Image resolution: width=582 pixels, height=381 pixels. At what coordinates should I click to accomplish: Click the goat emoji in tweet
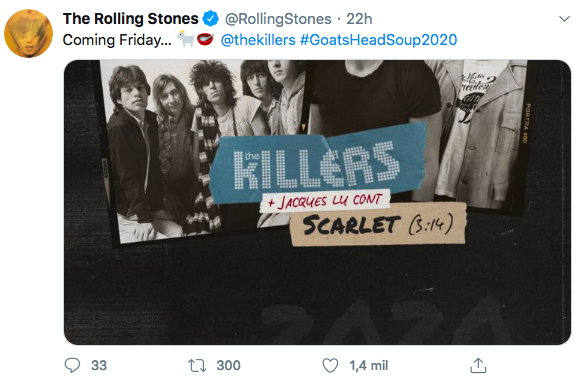tap(186, 39)
